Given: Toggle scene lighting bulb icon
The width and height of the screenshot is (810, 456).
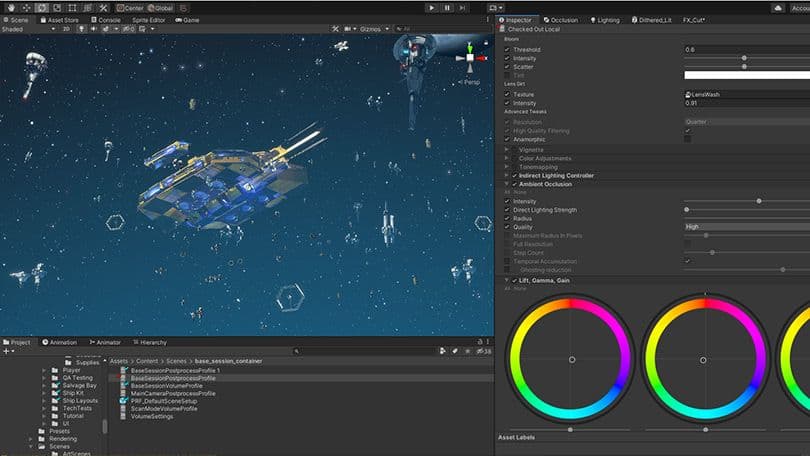Looking at the screenshot, I should [x=82, y=29].
